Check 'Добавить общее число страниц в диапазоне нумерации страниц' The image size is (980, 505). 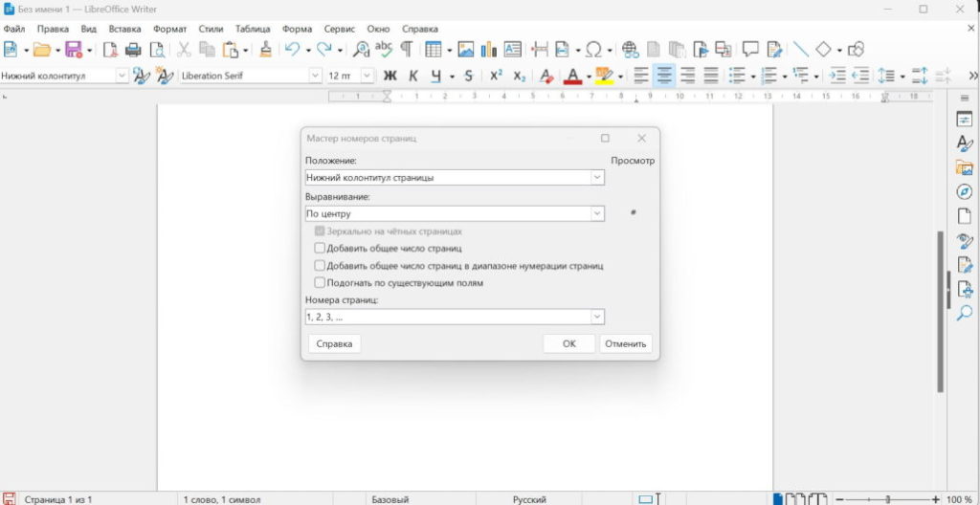[x=320, y=266]
